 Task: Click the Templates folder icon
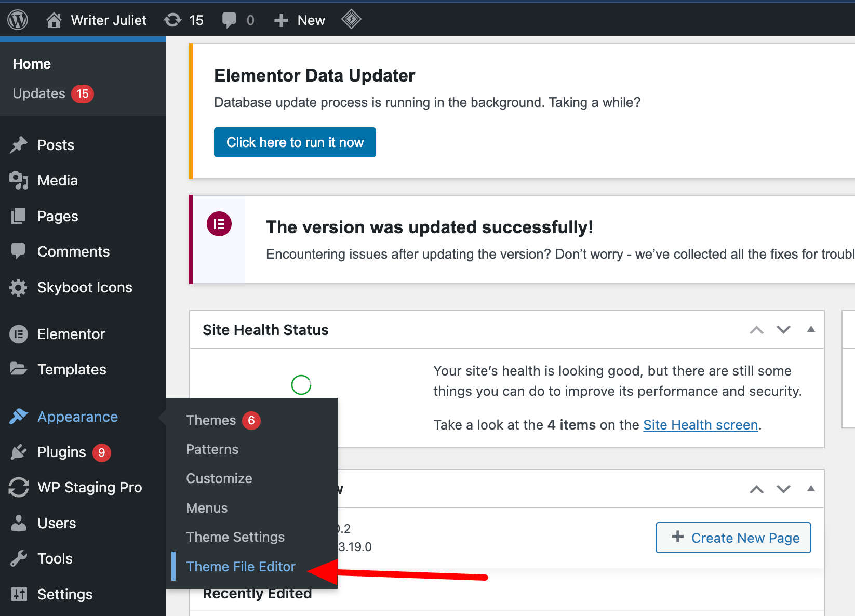coord(19,369)
